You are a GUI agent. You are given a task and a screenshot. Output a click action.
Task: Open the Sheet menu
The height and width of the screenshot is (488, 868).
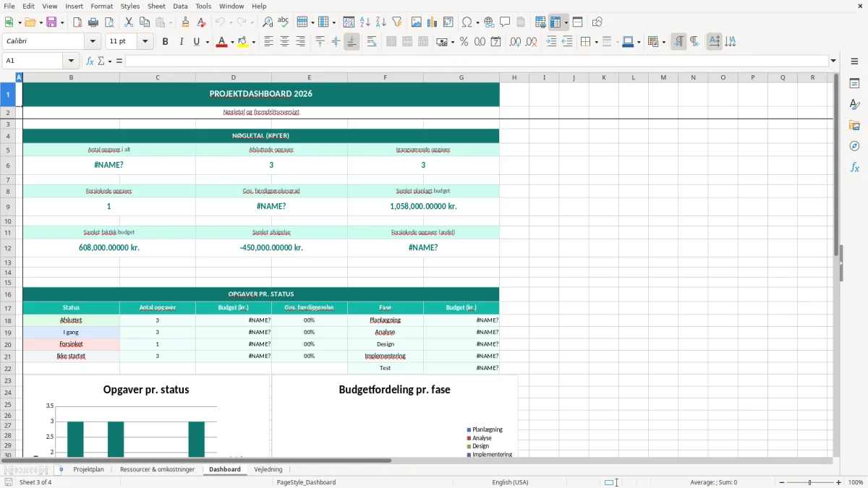(x=156, y=6)
